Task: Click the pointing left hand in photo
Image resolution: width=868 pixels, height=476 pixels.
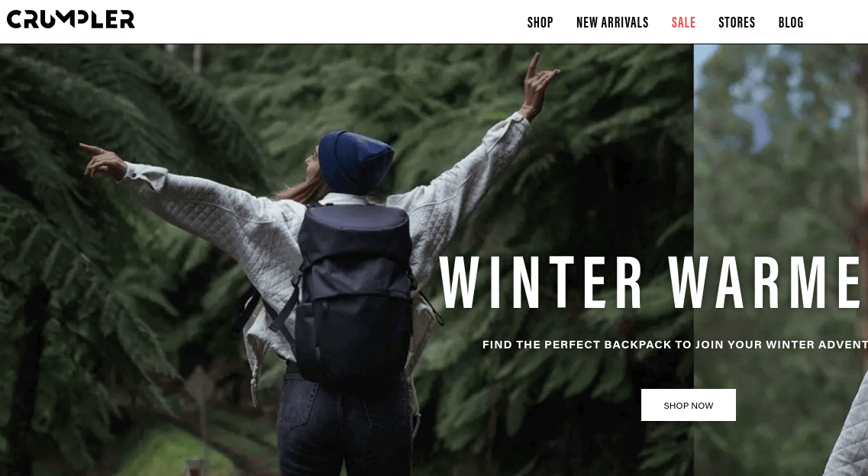Action: pos(102,160)
